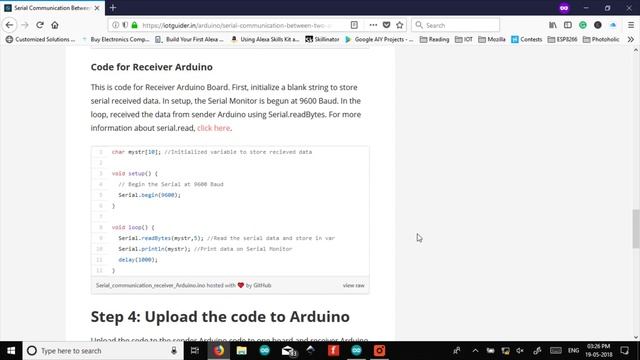Click the GitHub link in gist footer
This screenshot has width=640, height=360.
[x=262, y=285]
